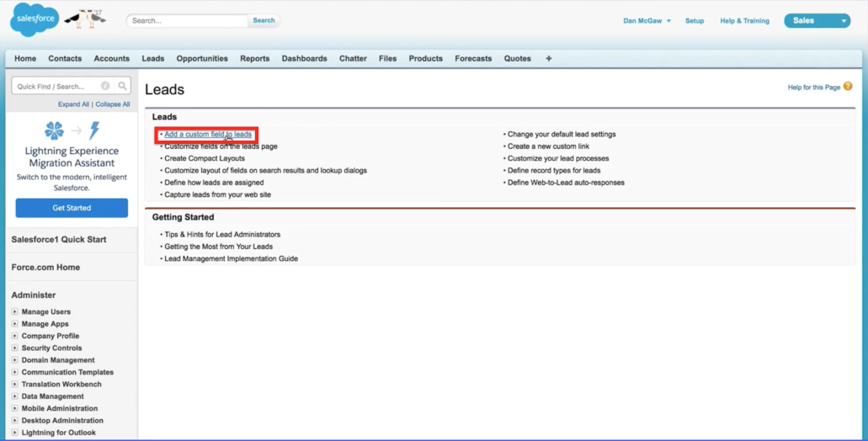Open the Help for this Page link
The width and height of the screenshot is (868, 441).
(814, 88)
